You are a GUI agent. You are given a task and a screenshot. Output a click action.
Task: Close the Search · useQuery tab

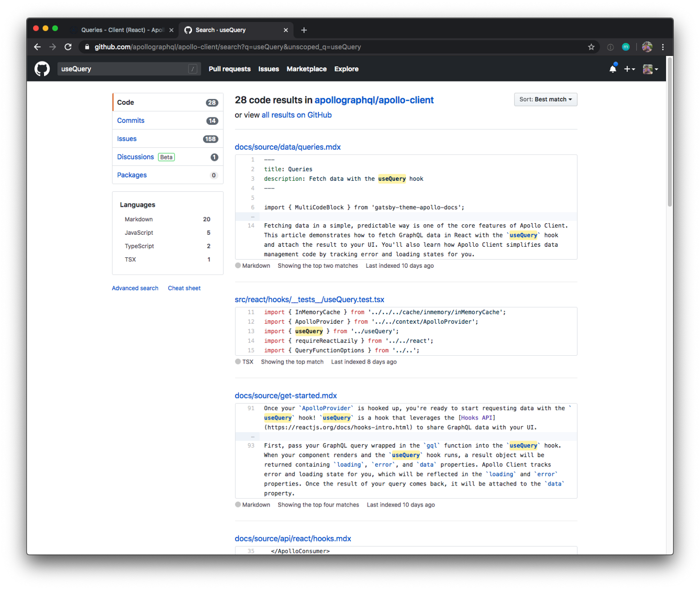click(286, 30)
